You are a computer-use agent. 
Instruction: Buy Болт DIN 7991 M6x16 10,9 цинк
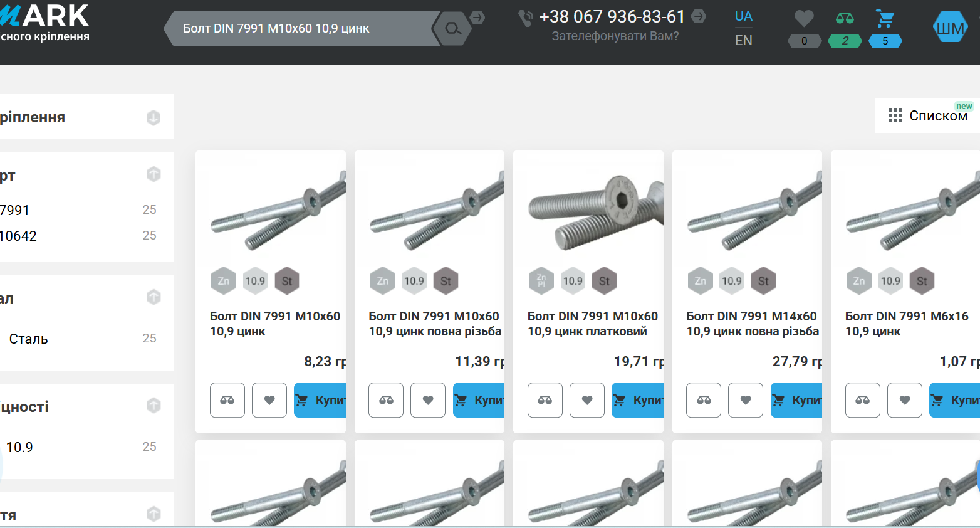pyautogui.click(x=955, y=400)
